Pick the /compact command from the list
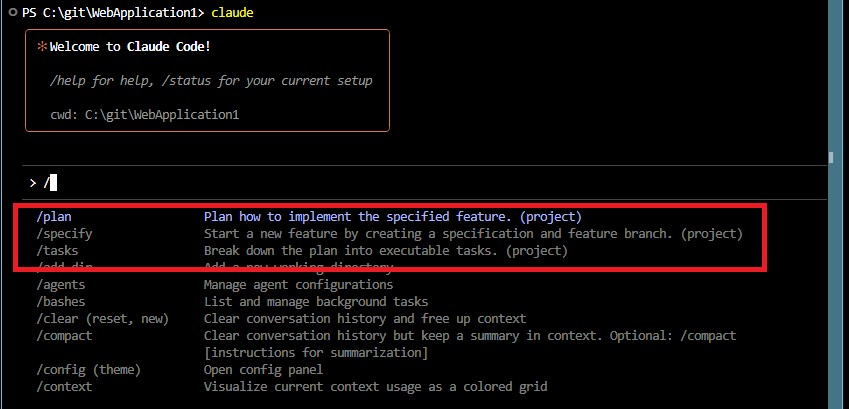The height and width of the screenshot is (409, 849). 64,335
